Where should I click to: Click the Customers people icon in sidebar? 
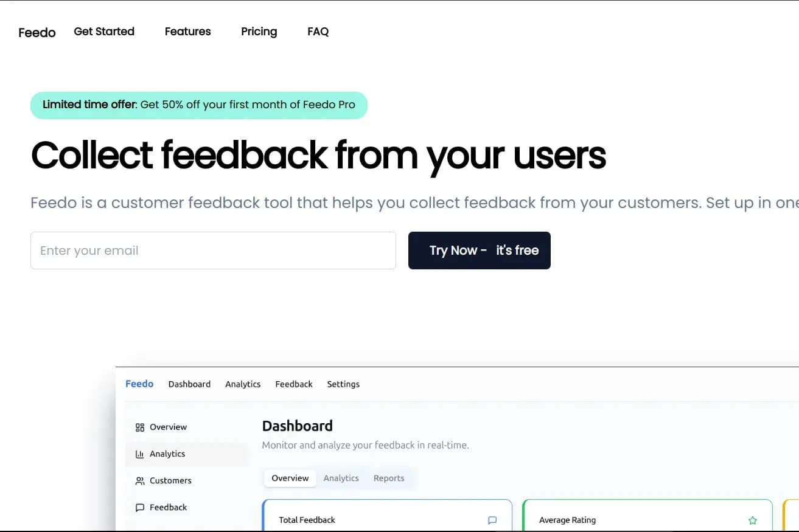pos(140,481)
